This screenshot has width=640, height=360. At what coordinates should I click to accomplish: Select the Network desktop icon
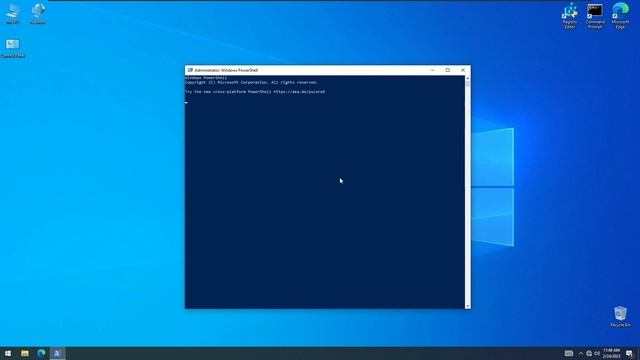pyautogui.click(x=38, y=13)
